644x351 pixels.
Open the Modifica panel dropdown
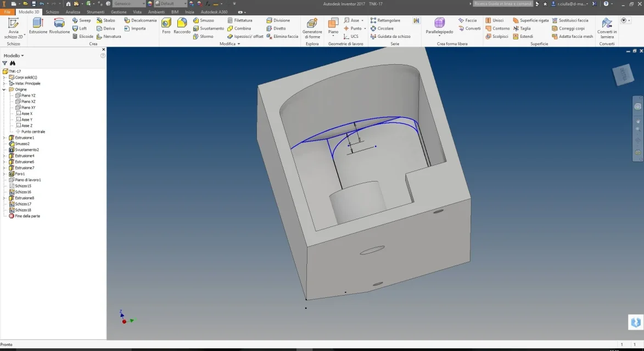pyautogui.click(x=229, y=44)
